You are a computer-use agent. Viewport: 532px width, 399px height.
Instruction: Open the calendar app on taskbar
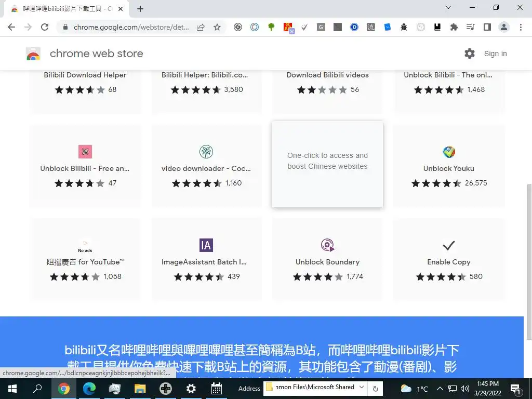coord(217,389)
